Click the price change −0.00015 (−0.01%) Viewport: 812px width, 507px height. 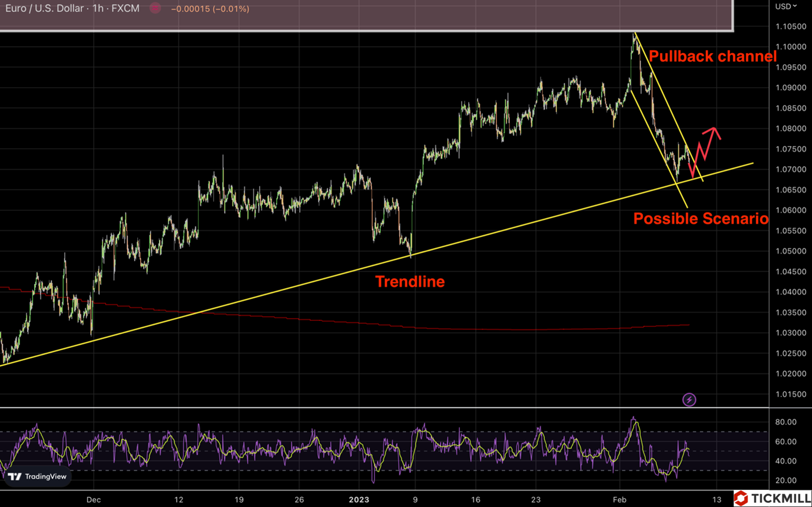(x=210, y=9)
